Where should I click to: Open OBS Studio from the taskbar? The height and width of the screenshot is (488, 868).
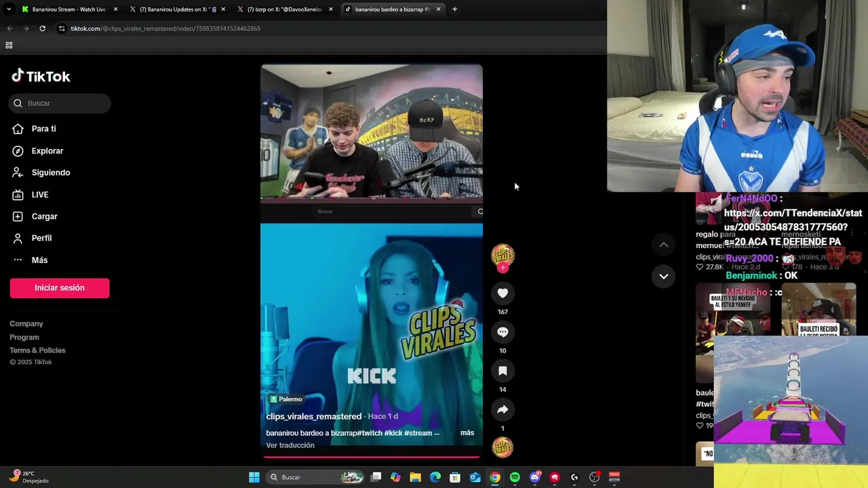pyautogui.click(x=595, y=477)
